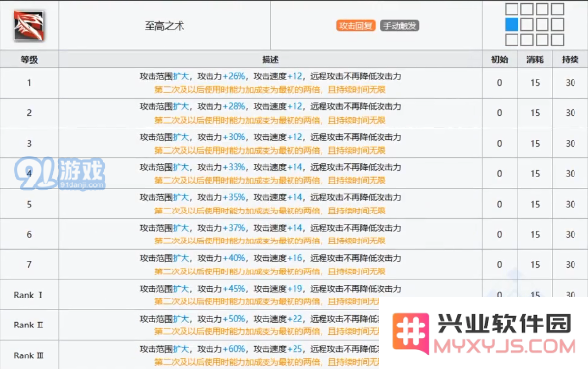The height and width of the screenshot is (369, 588).
Task: Click 攻击速度 +14 in level 5 row
Action: [x=295, y=197]
